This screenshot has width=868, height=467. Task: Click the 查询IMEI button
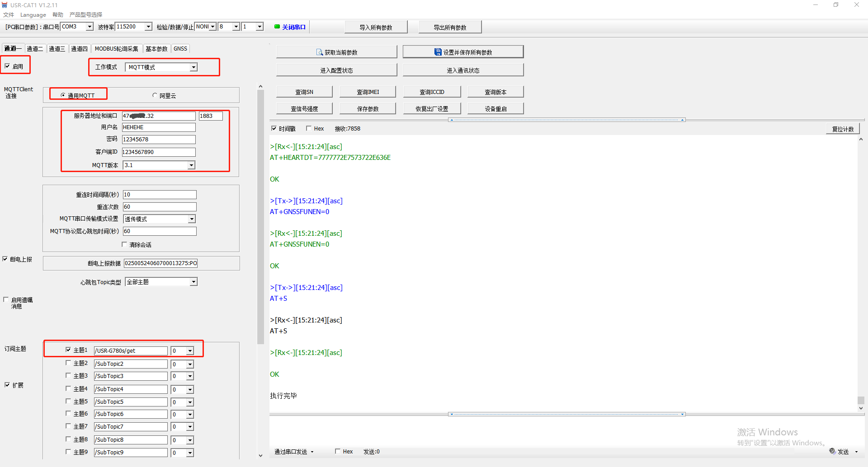[x=368, y=92]
